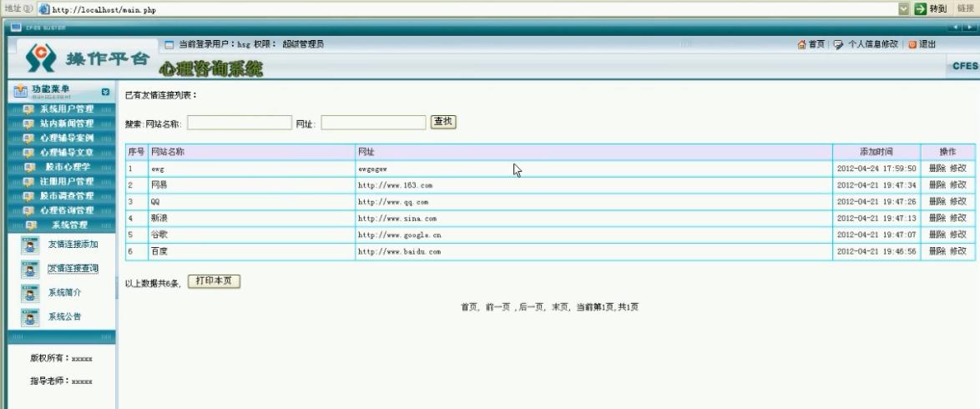980x409 pixels.
Task: Delete the 百度 row entry
Action: tap(937, 250)
